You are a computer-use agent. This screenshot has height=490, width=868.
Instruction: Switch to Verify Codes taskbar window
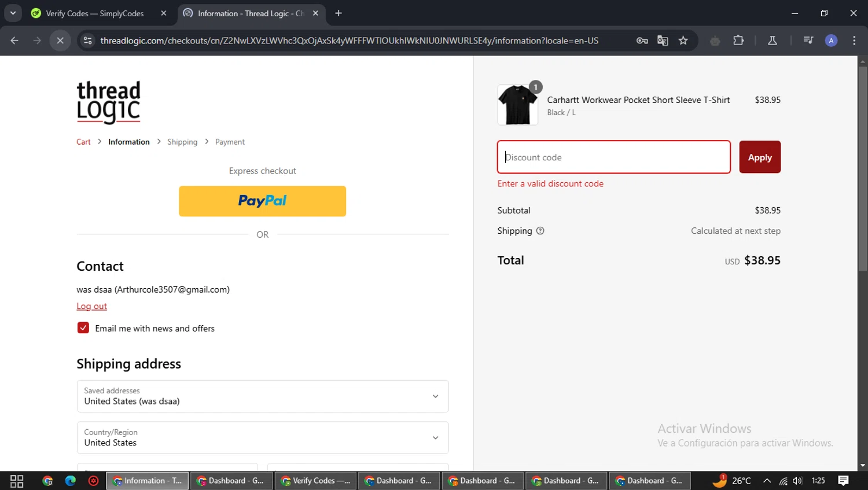[315, 481]
